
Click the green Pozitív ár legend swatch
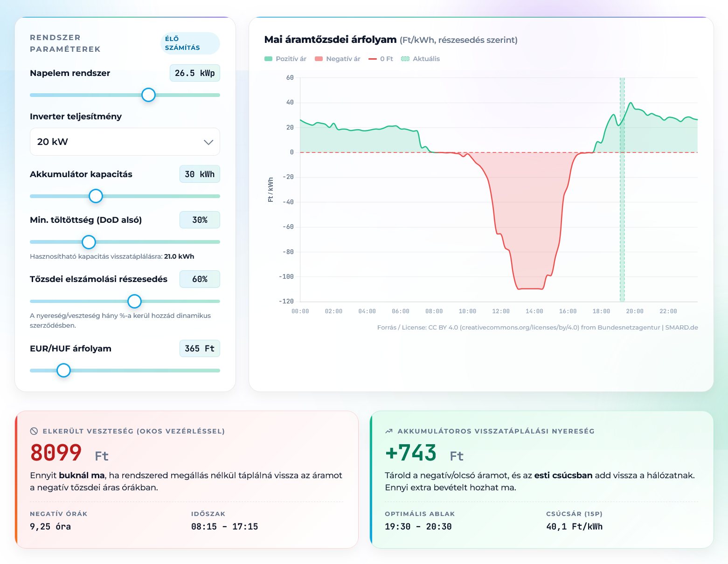(268, 59)
